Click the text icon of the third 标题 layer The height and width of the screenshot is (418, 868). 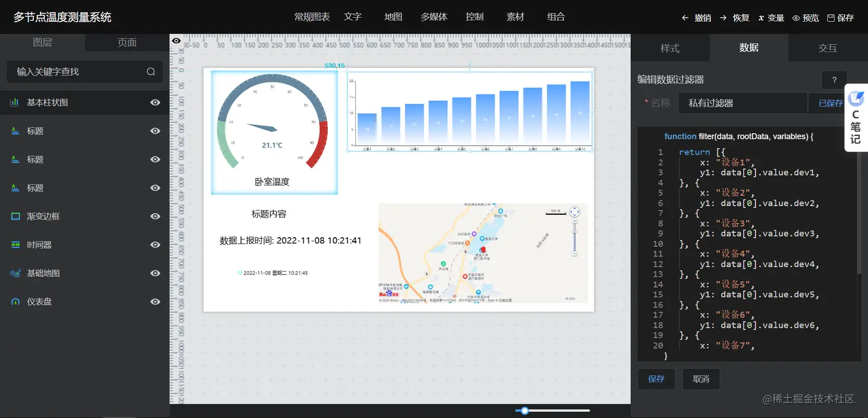pos(15,188)
